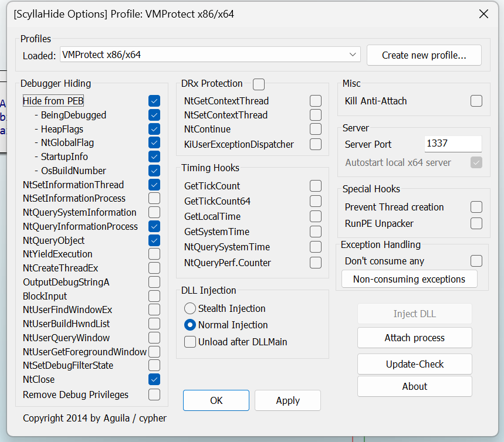Enable NtUserFindWindowEx checkbox
The height and width of the screenshot is (442, 504).
[x=154, y=310]
